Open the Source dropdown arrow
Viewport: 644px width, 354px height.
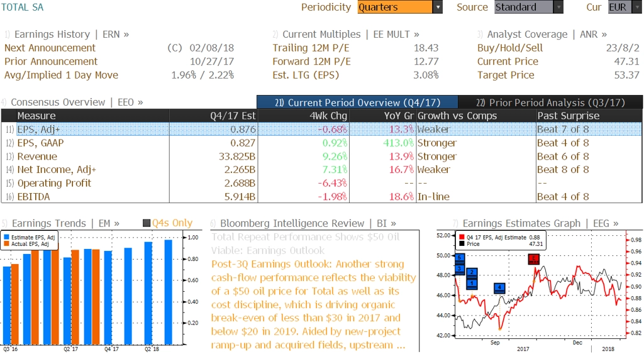(x=558, y=7)
